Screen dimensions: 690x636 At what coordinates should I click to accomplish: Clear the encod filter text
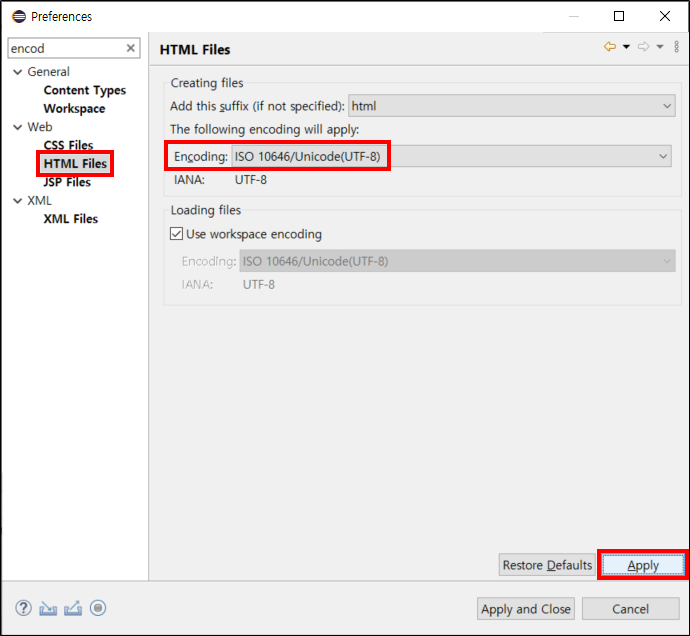click(131, 48)
